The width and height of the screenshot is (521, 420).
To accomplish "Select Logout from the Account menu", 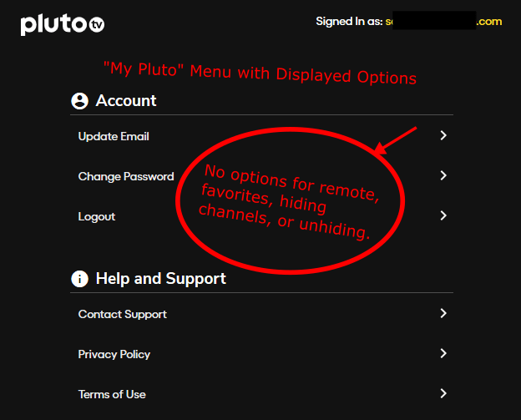I will tap(262, 216).
